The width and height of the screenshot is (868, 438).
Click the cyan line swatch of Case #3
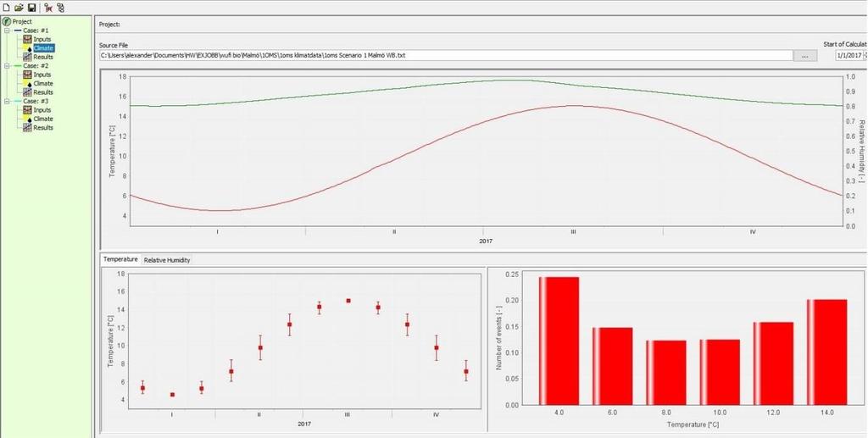[18, 101]
